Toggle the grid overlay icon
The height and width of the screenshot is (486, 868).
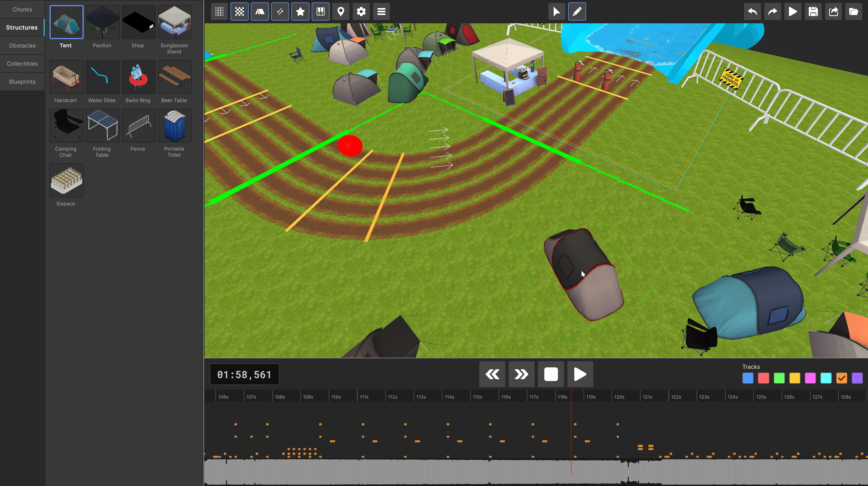click(219, 12)
